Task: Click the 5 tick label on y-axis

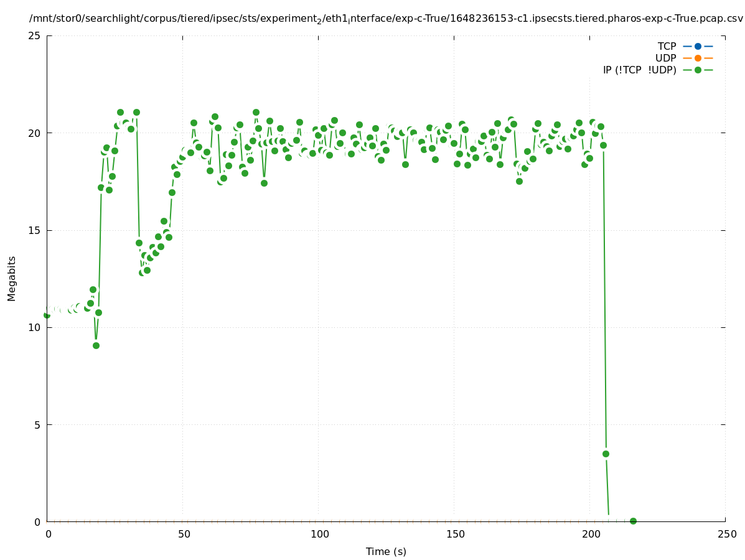Action: [x=37, y=425]
